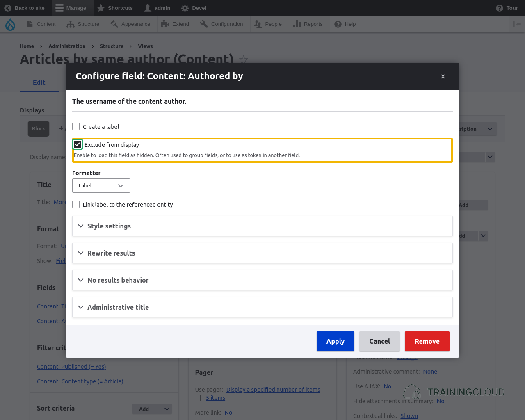Viewport: 525px width, 420px height.
Task: Open the Appearance menu item
Action: (x=131, y=24)
